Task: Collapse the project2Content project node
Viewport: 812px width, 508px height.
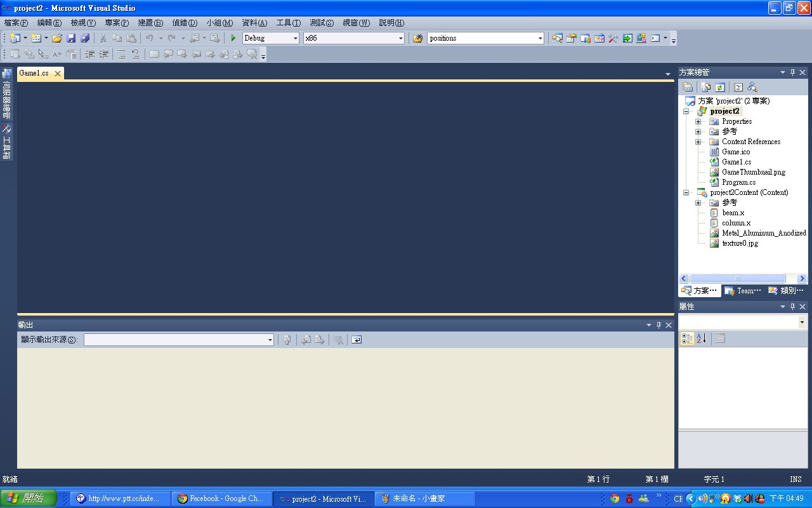Action: (x=686, y=192)
